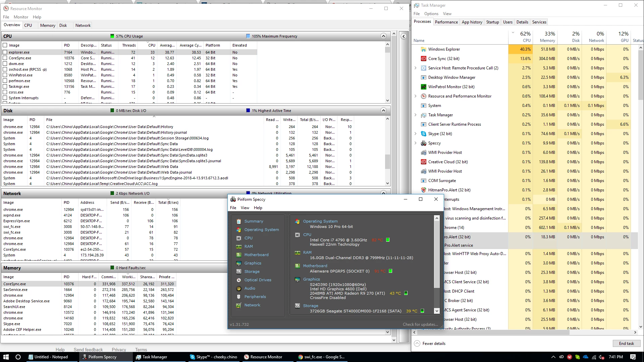The width and height of the screenshot is (644, 362).
Task: Click the Skype icon in Task Manager list
Action: [x=424, y=134]
